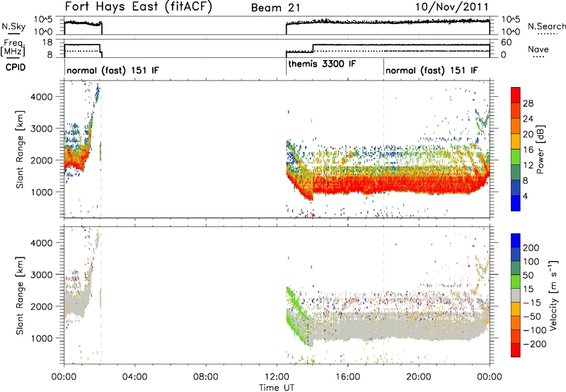Click the '20:00' time axis label

tap(419, 377)
